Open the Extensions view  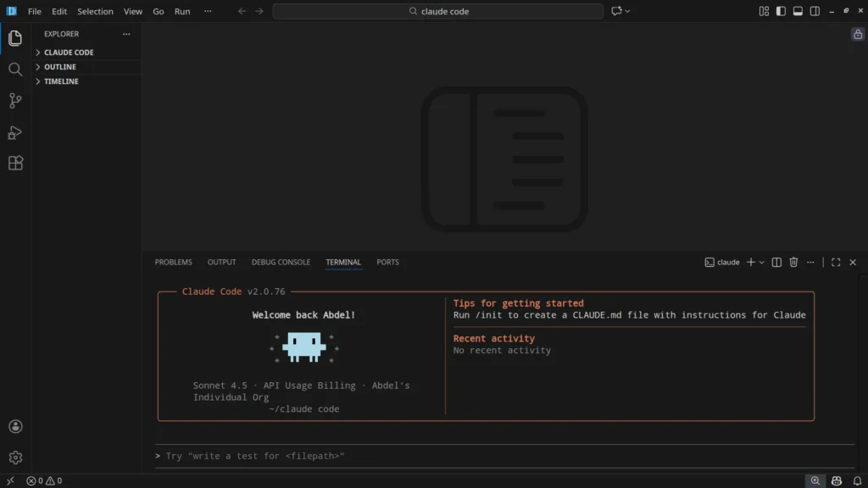point(15,164)
